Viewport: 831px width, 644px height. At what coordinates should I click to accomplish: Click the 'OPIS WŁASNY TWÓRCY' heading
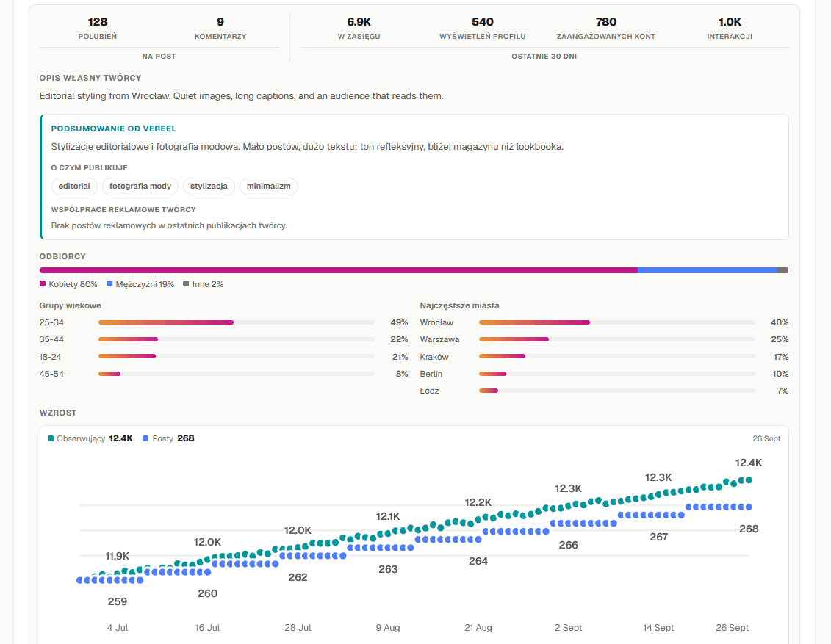(90, 78)
